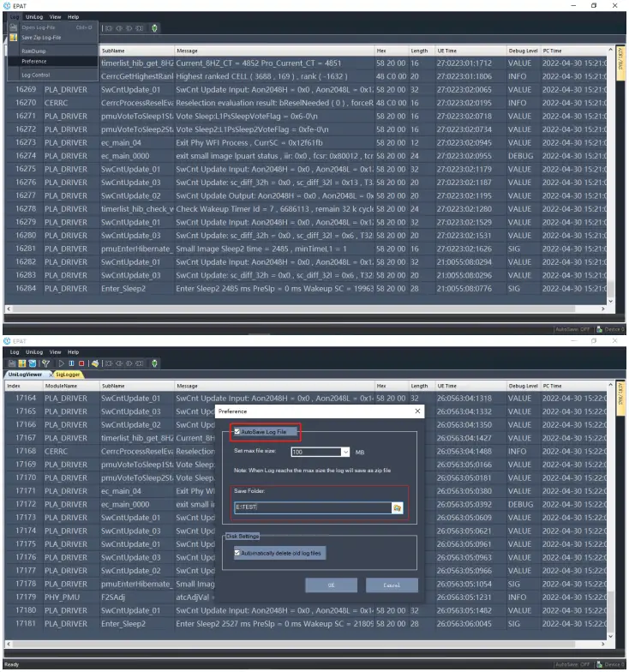Click EPAT app icon in upper window title
629x672 pixels.
coord(7,6)
